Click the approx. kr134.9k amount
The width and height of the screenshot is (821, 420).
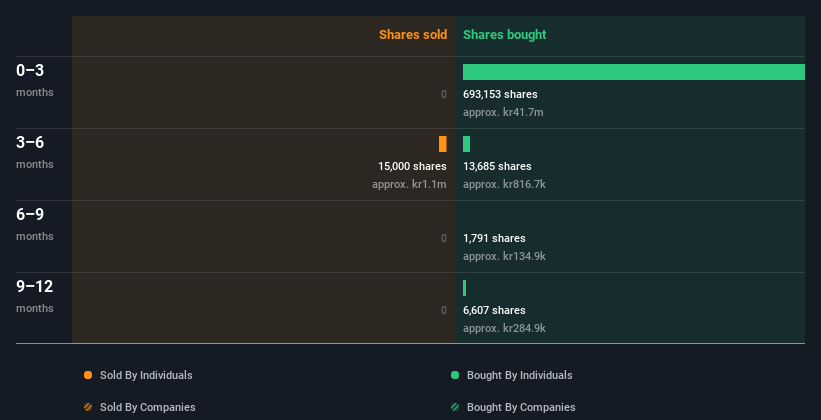(504, 256)
